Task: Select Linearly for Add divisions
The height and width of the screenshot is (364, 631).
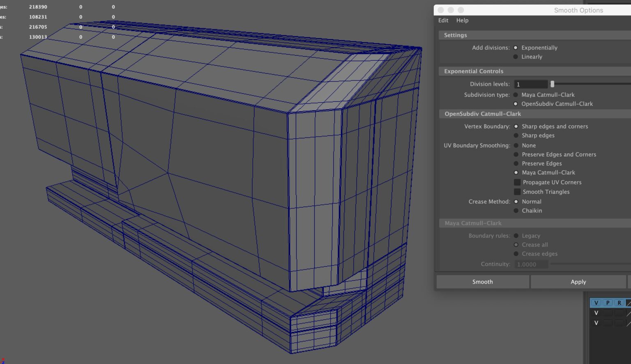Action: 516,57
